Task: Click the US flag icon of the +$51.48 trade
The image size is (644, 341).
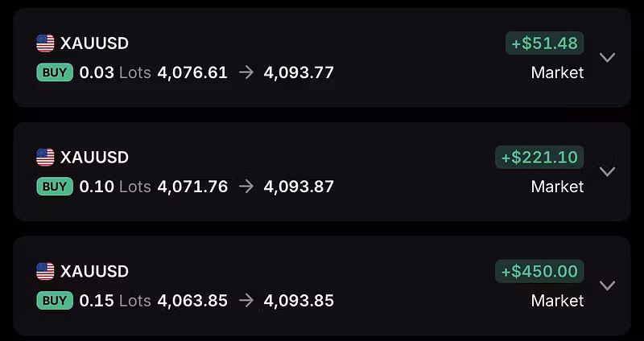Action: pyautogui.click(x=45, y=43)
